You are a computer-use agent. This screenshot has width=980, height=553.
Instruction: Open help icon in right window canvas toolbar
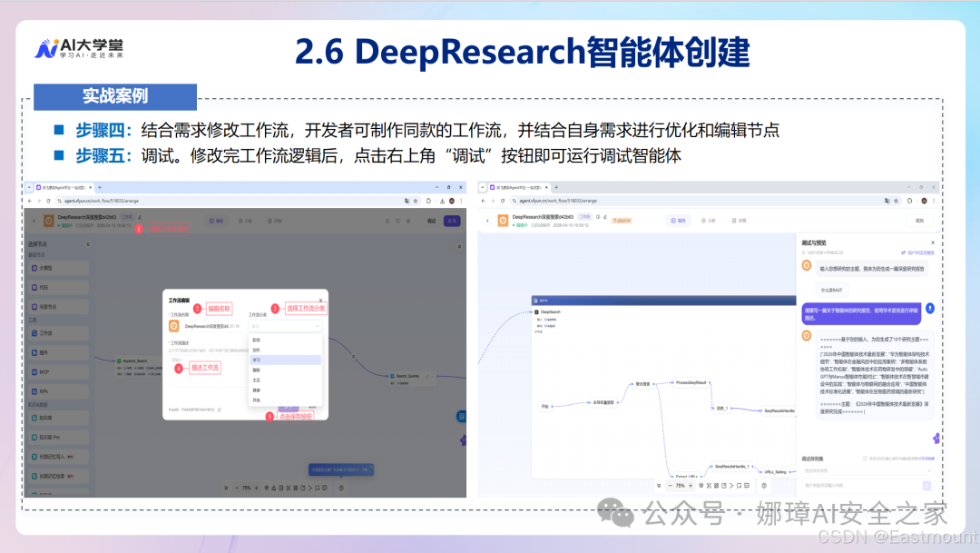[764, 486]
